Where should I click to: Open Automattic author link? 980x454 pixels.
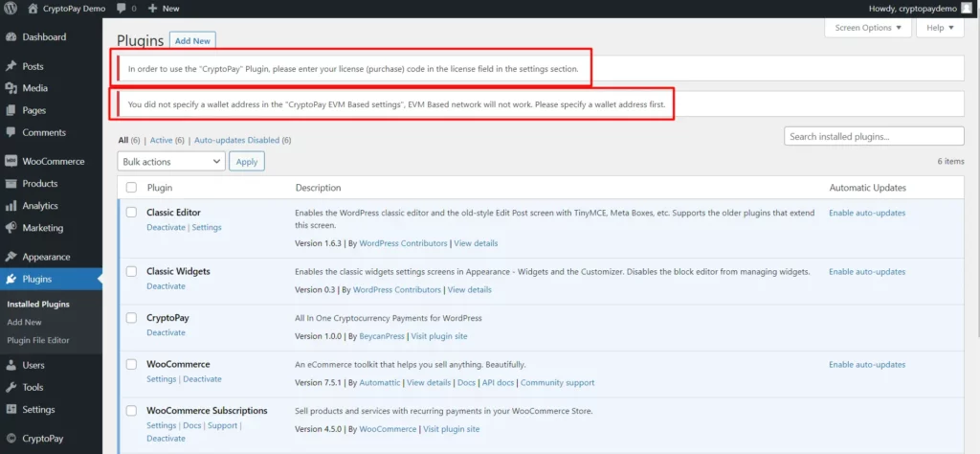[380, 383]
